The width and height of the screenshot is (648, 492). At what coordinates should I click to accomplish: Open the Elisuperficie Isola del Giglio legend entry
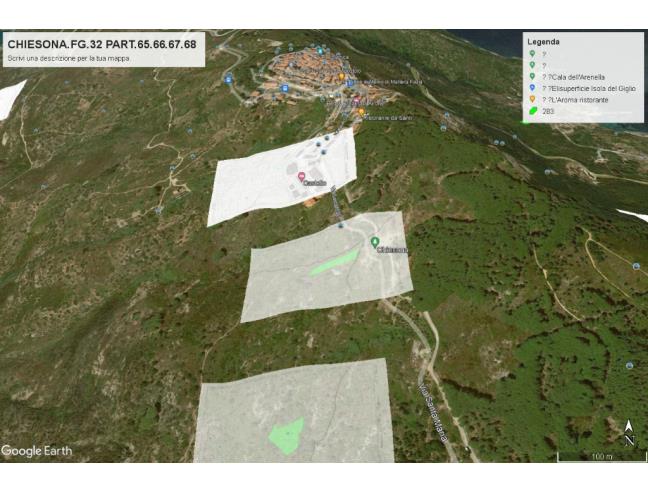pyautogui.click(x=584, y=89)
